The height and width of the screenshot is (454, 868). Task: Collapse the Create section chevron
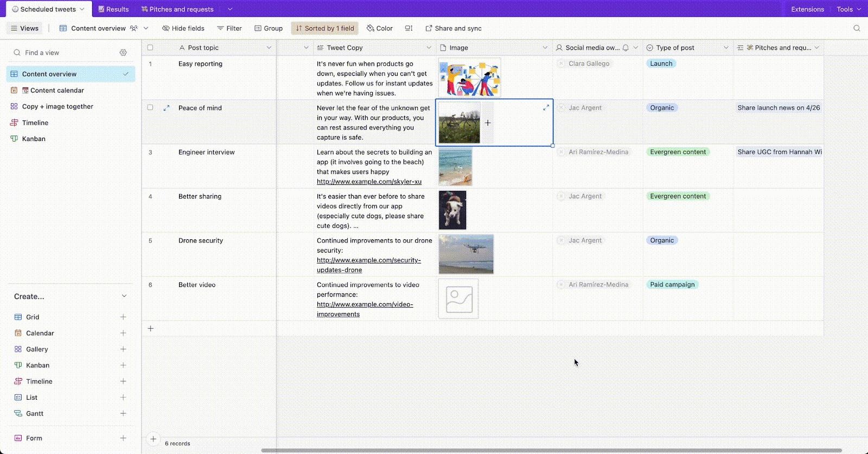point(124,296)
